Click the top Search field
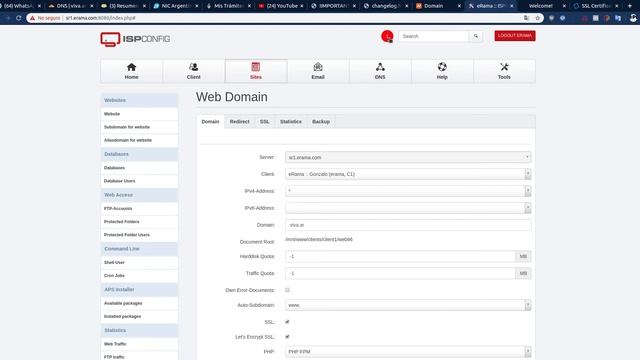The height and width of the screenshot is (360, 640). pyautogui.click(x=434, y=36)
